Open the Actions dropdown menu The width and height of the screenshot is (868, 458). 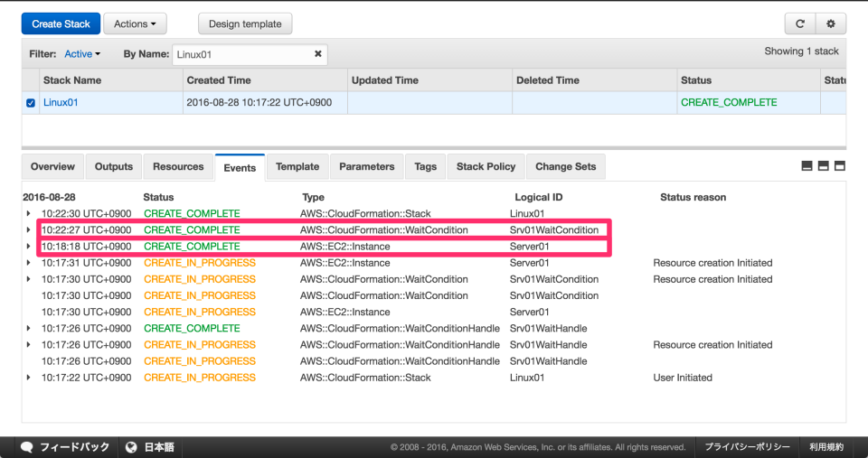point(135,23)
